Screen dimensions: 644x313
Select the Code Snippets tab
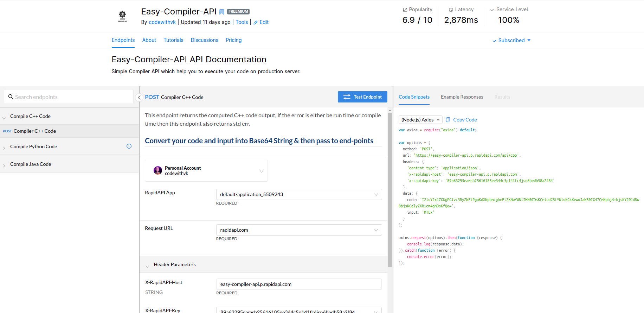point(414,97)
